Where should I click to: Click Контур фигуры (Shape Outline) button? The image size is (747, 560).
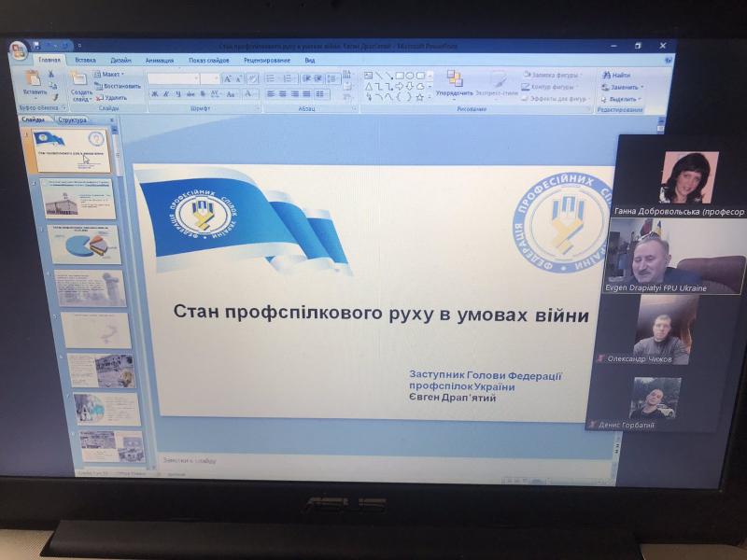548,87
